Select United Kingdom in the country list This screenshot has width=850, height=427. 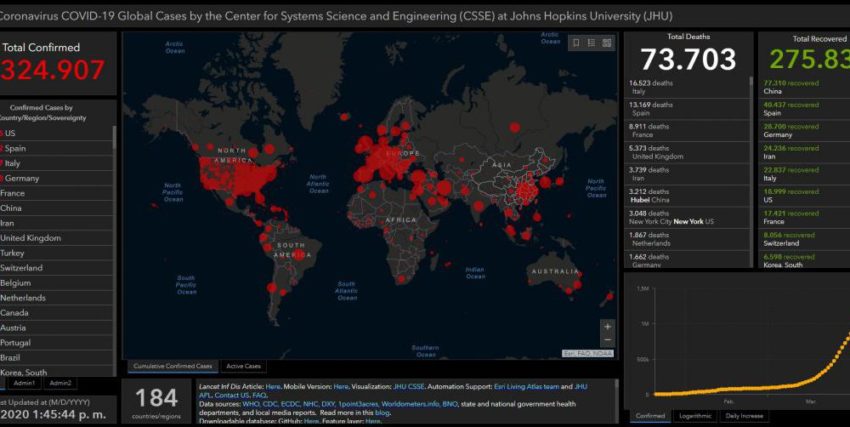click(30, 238)
